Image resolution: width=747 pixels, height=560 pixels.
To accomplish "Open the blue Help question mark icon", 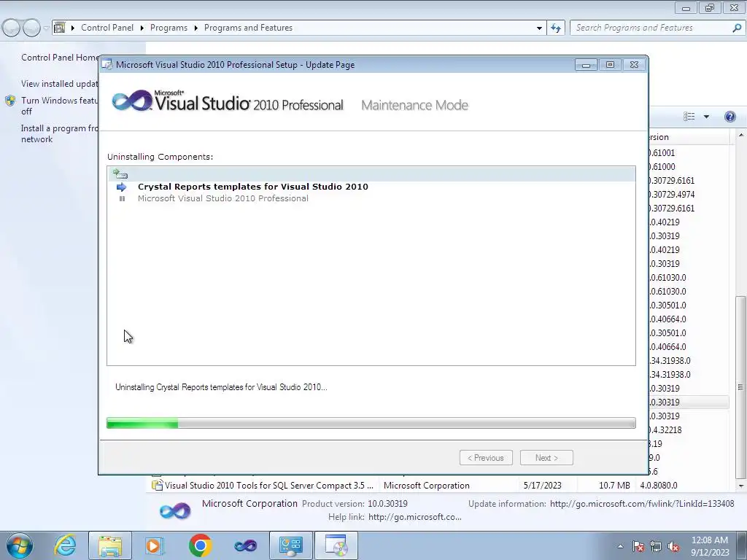I will click(729, 117).
